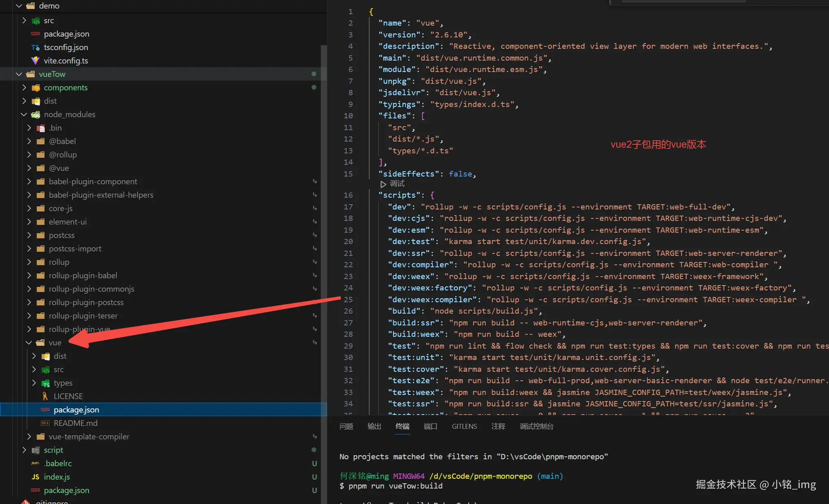This screenshot has width=829, height=504.
Task: Click the 调试 code lens link
Action: coord(397,184)
